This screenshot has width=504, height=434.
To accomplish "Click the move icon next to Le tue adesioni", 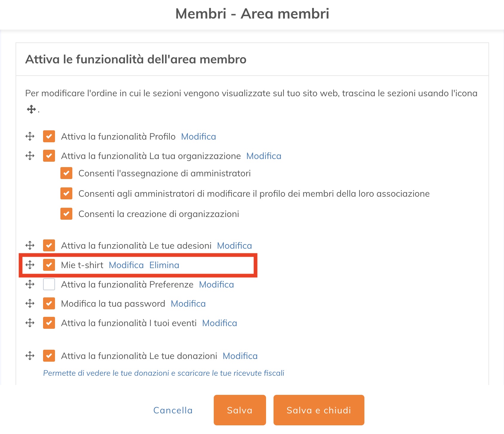I will click(x=30, y=245).
